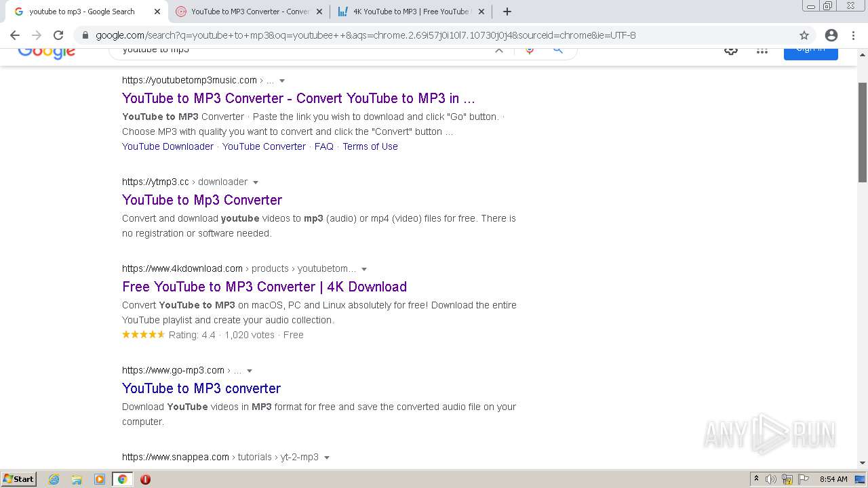868x488 pixels.
Task: Click the https://www.go-mp3.com URL text
Action: pos(173,370)
